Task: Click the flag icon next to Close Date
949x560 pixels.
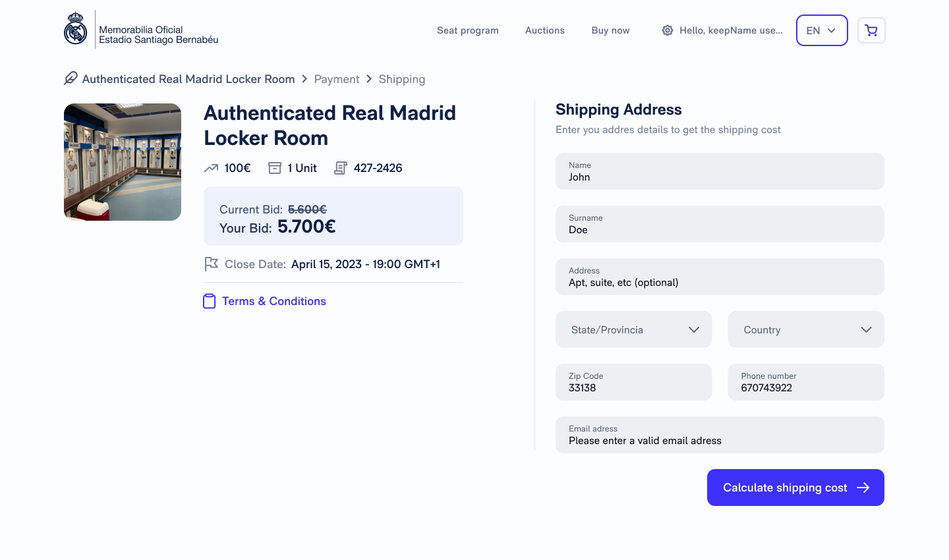Action: pyautogui.click(x=211, y=264)
